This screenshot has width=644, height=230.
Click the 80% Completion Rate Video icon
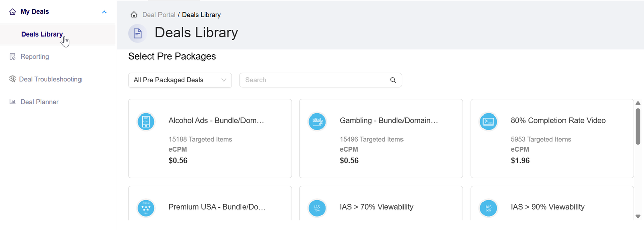point(489,121)
